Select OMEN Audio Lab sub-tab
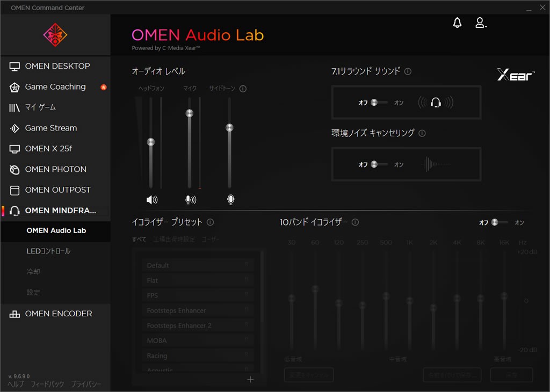Image resolution: width=550 pixels, height=392 pixels. tap(56, 231)
